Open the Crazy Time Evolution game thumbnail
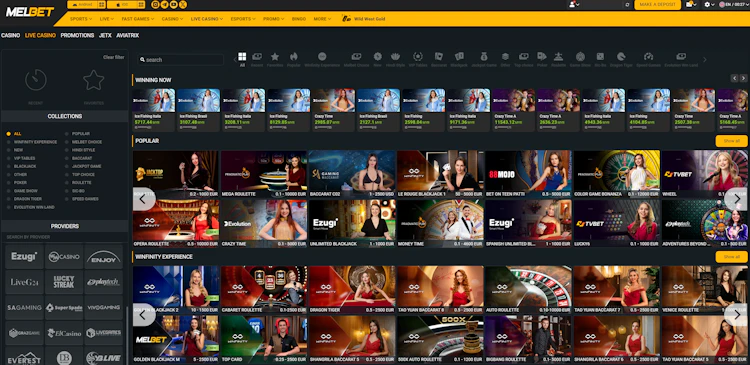Image resolution: width=750 pixels, height=365 pixels. tap(264, 223)
